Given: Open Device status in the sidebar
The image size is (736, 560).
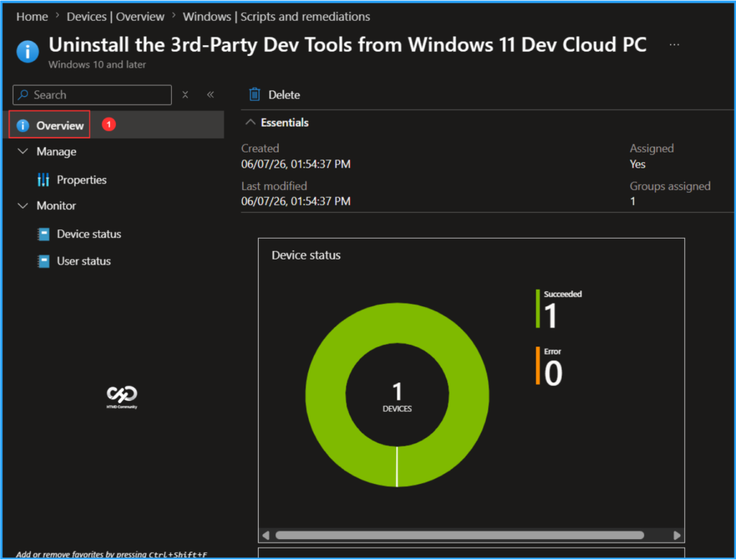Looking at the screenshot, I should click(89, 234).
